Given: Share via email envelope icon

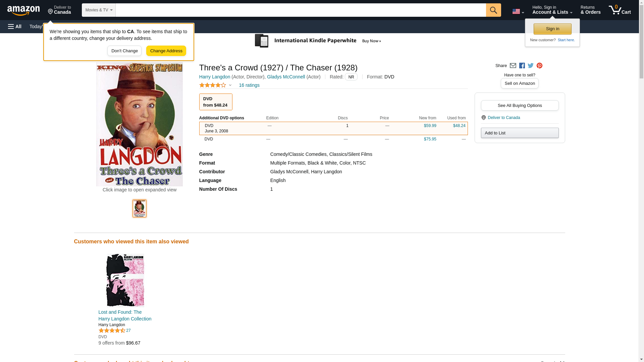Looking at the screenshot, I should (x=513, y=66).
